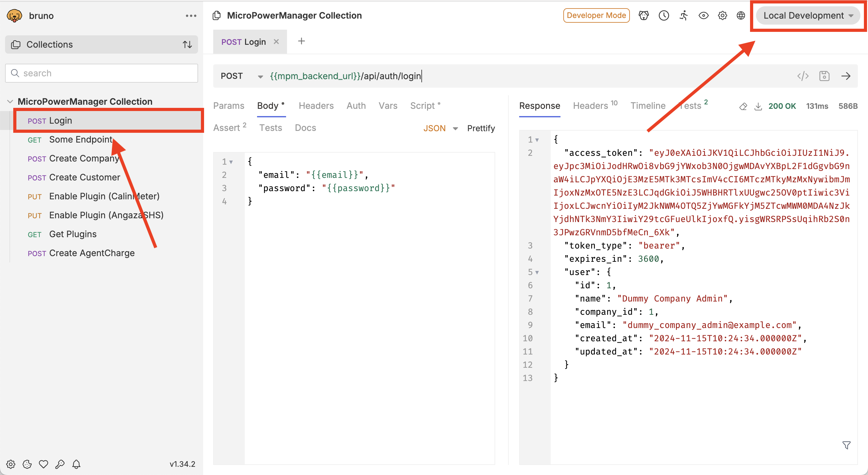Add a new request tab with plus
The width and height of the screenshot is (868, 475).
click(x=301, y=41)
